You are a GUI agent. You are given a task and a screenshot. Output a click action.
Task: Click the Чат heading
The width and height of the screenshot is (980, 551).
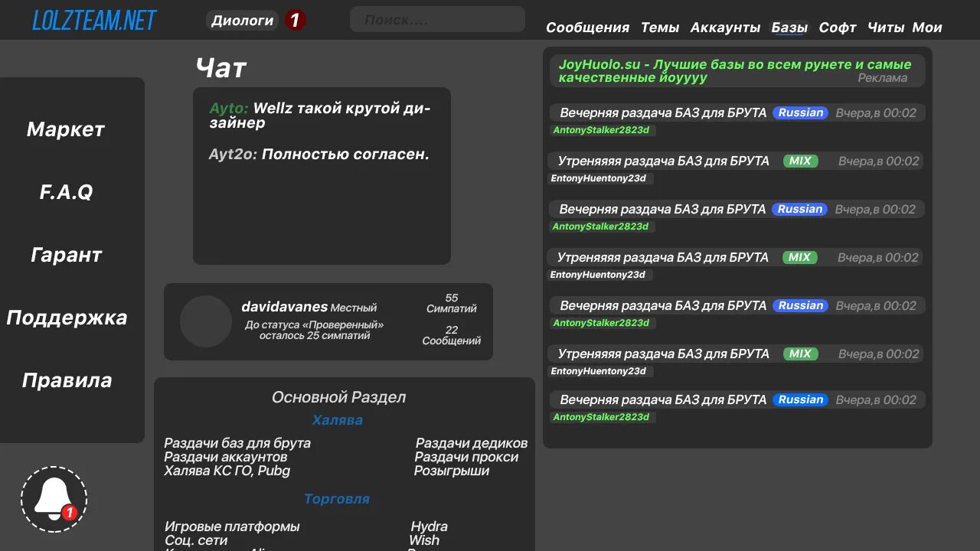tap(221, 68)
